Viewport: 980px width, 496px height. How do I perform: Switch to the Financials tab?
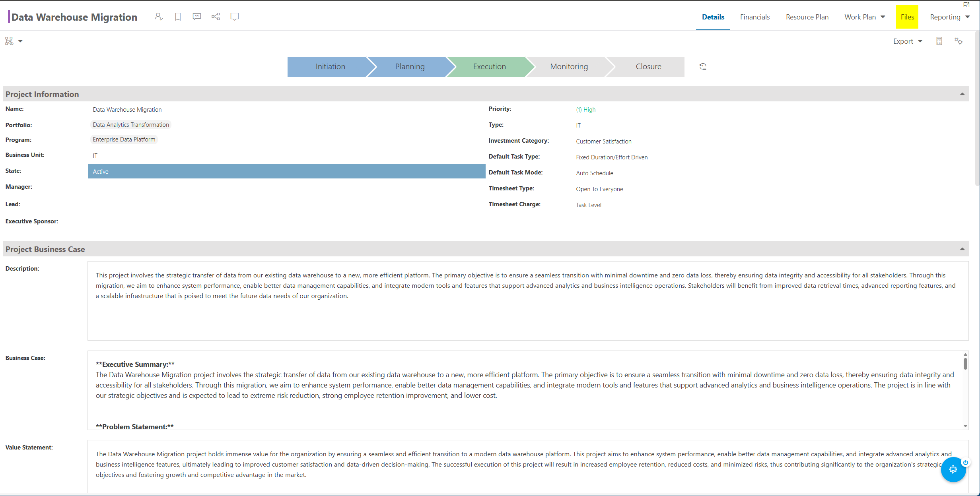pos(754,17)
